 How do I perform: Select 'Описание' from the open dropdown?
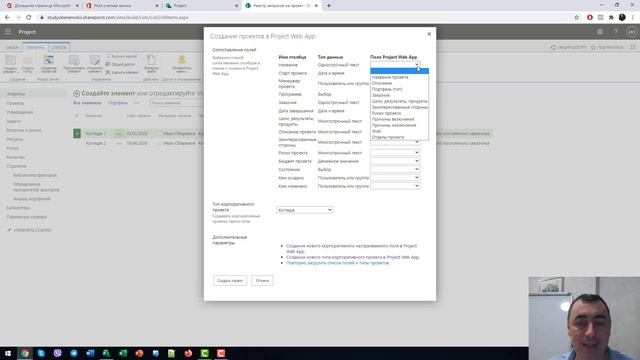(x=382, y=83)
